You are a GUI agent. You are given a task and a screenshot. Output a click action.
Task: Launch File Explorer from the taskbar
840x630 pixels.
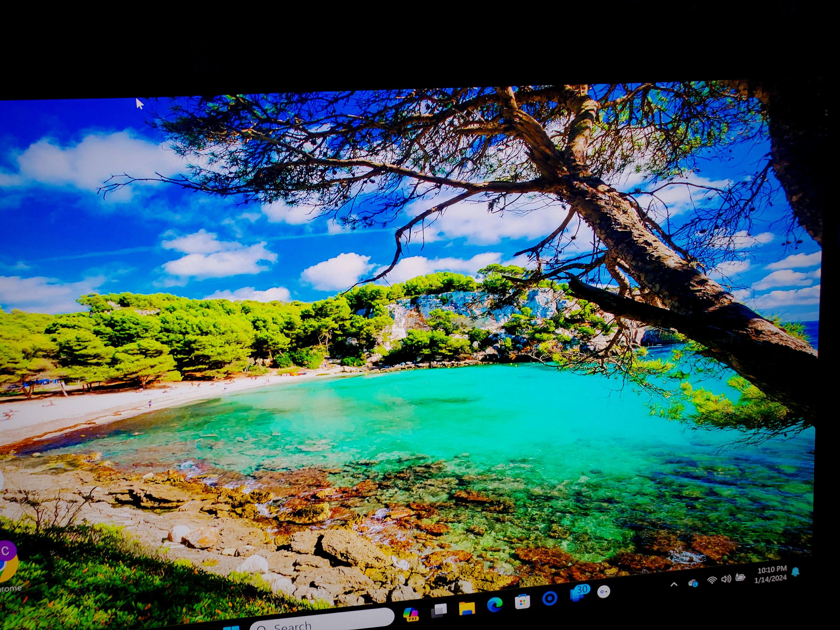pyautogui.click(x=467, y=608)
